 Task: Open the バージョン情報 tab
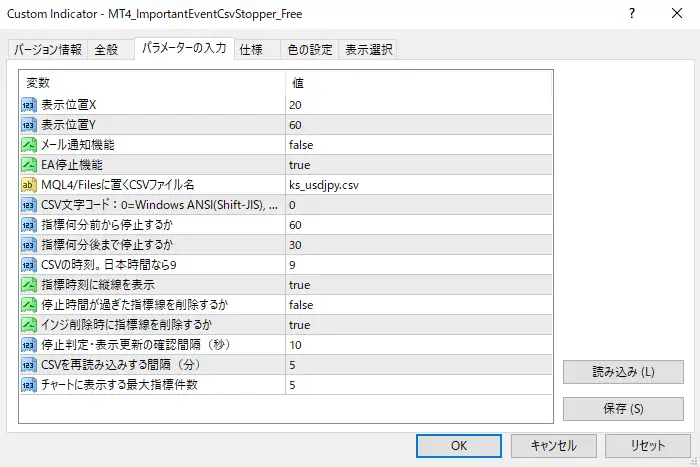[x=48, y=49]
